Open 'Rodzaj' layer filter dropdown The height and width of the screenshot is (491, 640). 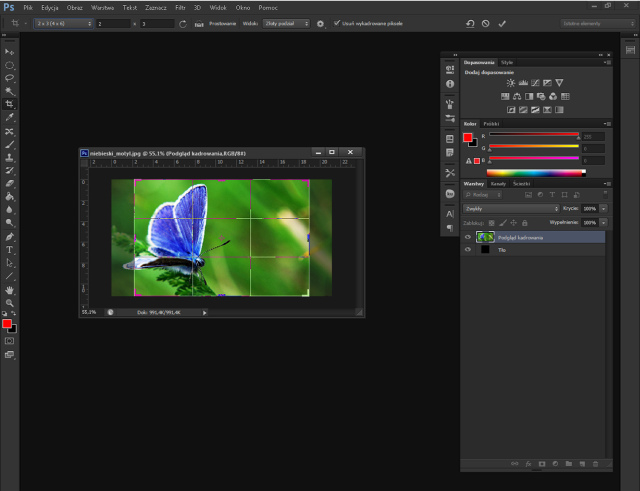pos(483,195)
